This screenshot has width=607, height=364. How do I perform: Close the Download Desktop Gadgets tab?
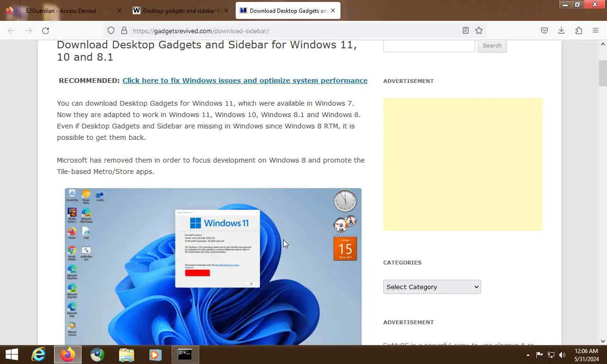click(332, 10)
